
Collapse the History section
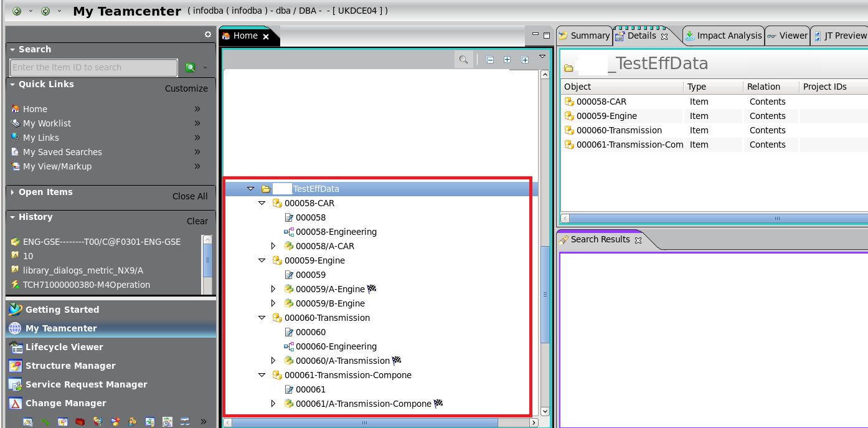point(12,217)
